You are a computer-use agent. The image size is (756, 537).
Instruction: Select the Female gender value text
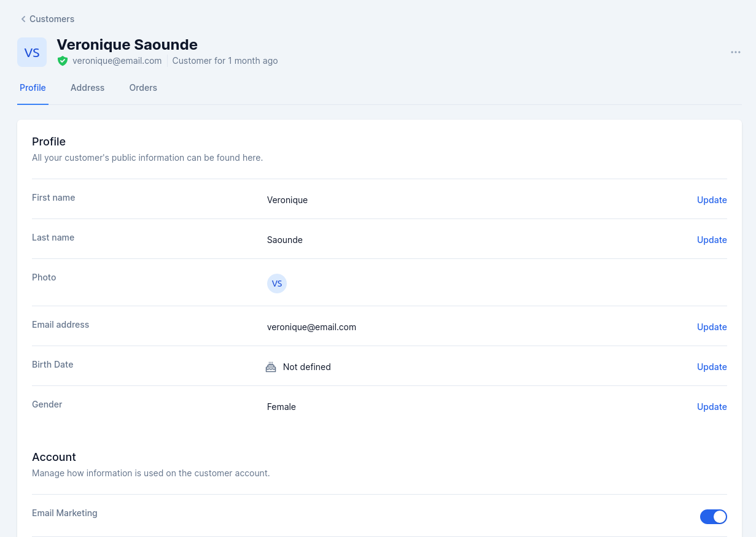(x=281, y=406)
